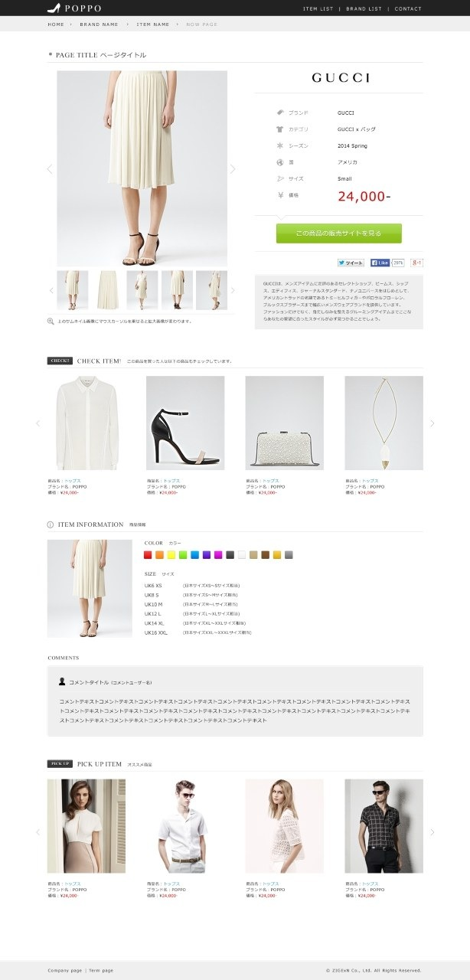Click the green visit sales site button

click(338, 234)
